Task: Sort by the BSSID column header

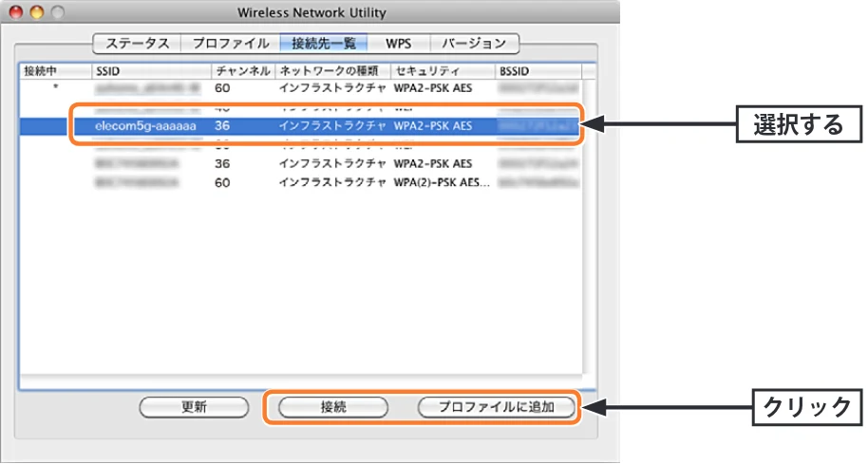Action: [538, 71]
